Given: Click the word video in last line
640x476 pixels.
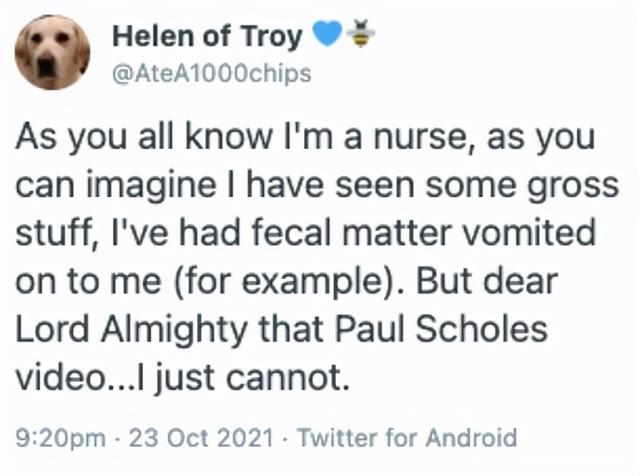Looking at the screenshot, I should click(62, 377).
